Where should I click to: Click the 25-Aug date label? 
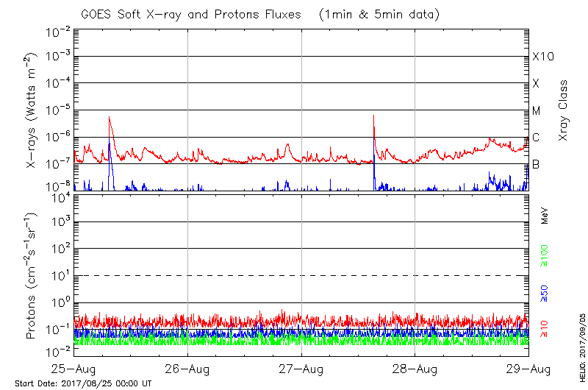click(74, 368)
